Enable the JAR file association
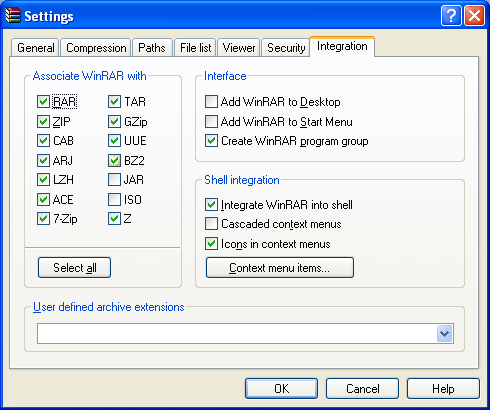490x410 pixels. tap(114, 180)
